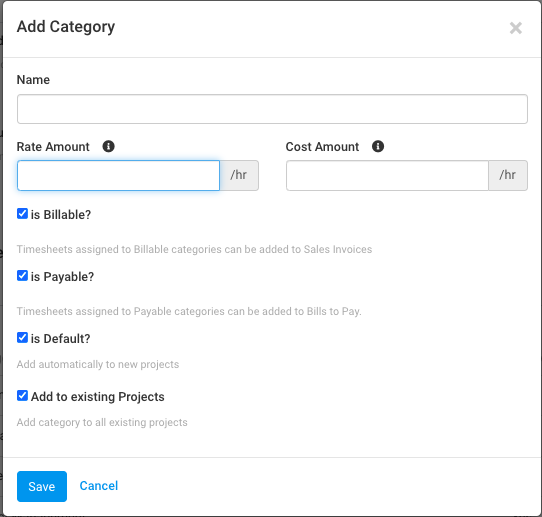The height and width of the screenshot is (517, 542).
Task: Select the Cost Amount input box
Action: (387, 176)
